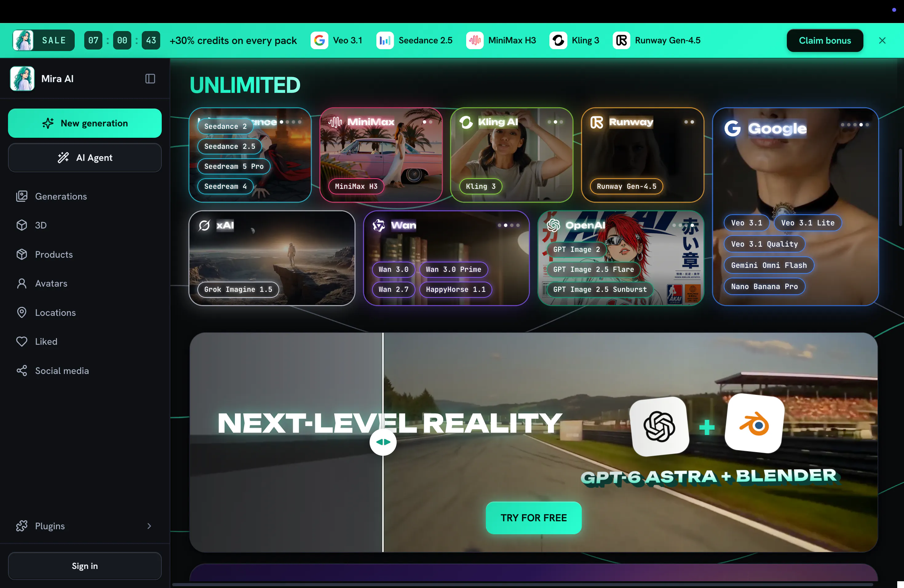Choose the Seedream 4 model chip
The height and width of the screenshot is (588, 904).
click(225, 186)
